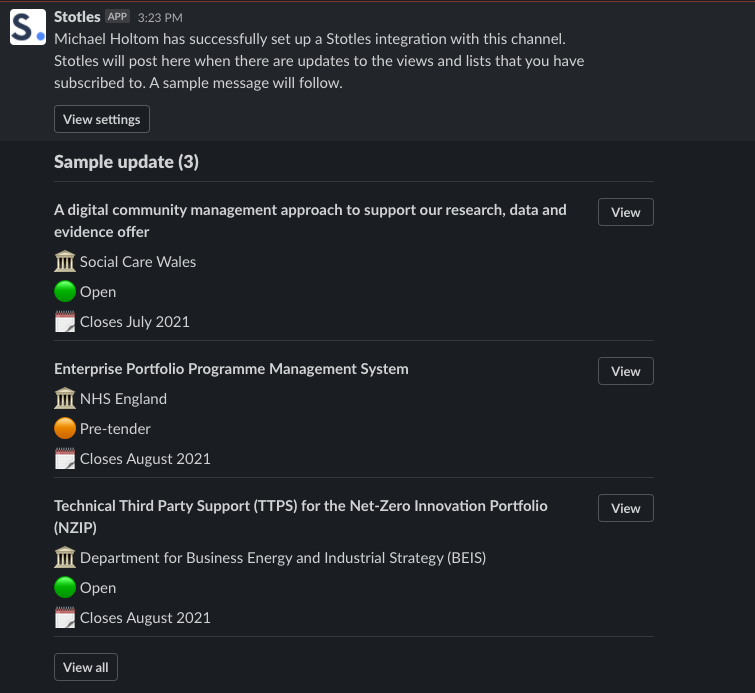The width and height of the screenshot is (755, 693).
Task: View the Enterprise Portfolio Programme Management System
Action: [x=625, y=371]
